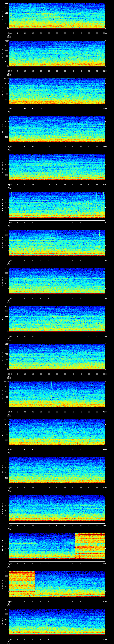The height and width of the screenshot is (644, 114).
Task: Click the 12:39:00 start time label
Action: pyautogui.click(x=9, y=412)
